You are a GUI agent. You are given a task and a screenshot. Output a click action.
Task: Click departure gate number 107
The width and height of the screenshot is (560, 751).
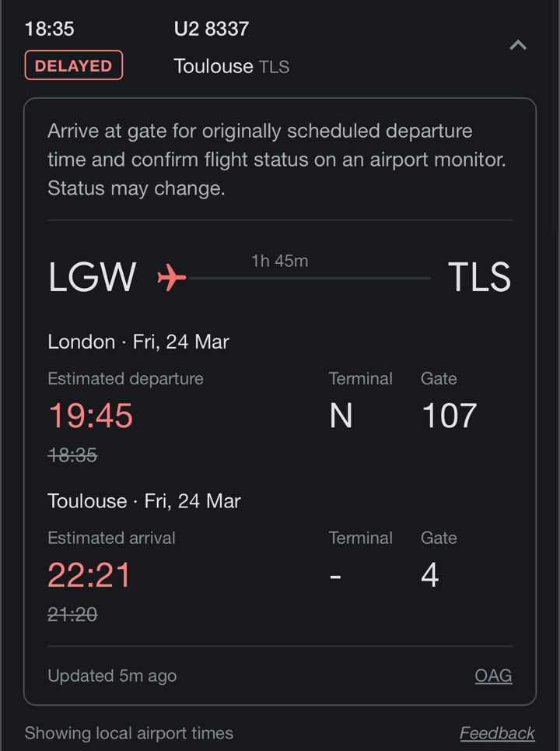pos(449,415)
